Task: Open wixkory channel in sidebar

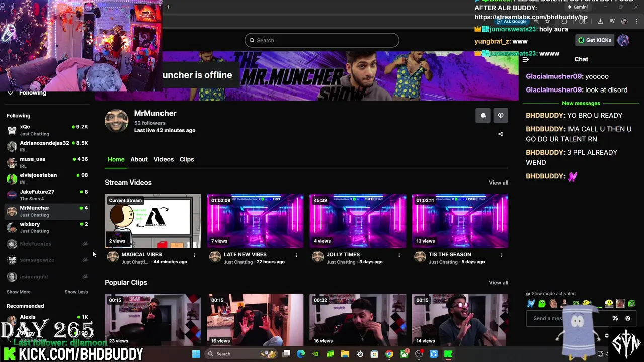Action: pos(47,227)
